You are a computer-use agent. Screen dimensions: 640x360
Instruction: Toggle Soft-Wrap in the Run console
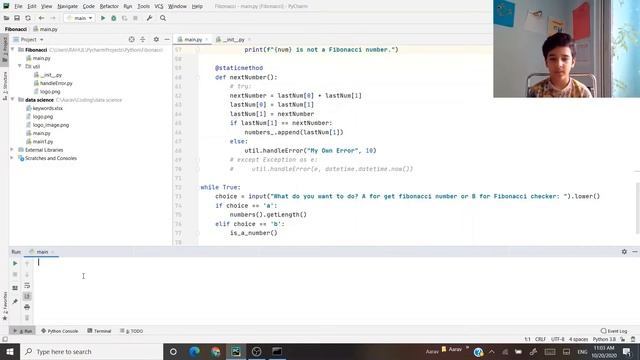point(27,285)
